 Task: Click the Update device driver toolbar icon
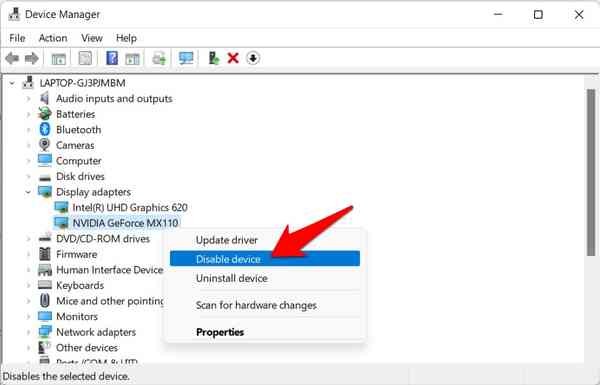(x=214, y=59)
